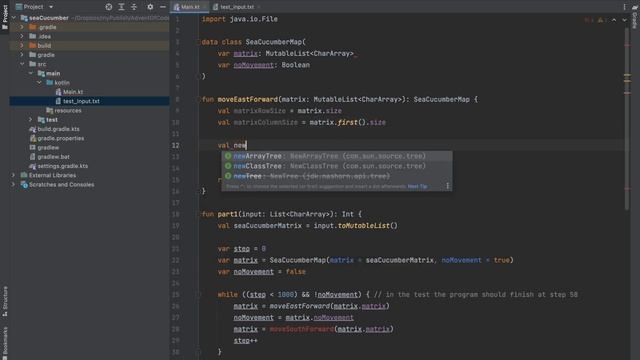Click the Next Tip link in completion popup
The height and width of the screenshot is (360, 640).
[x=417, y=187]
